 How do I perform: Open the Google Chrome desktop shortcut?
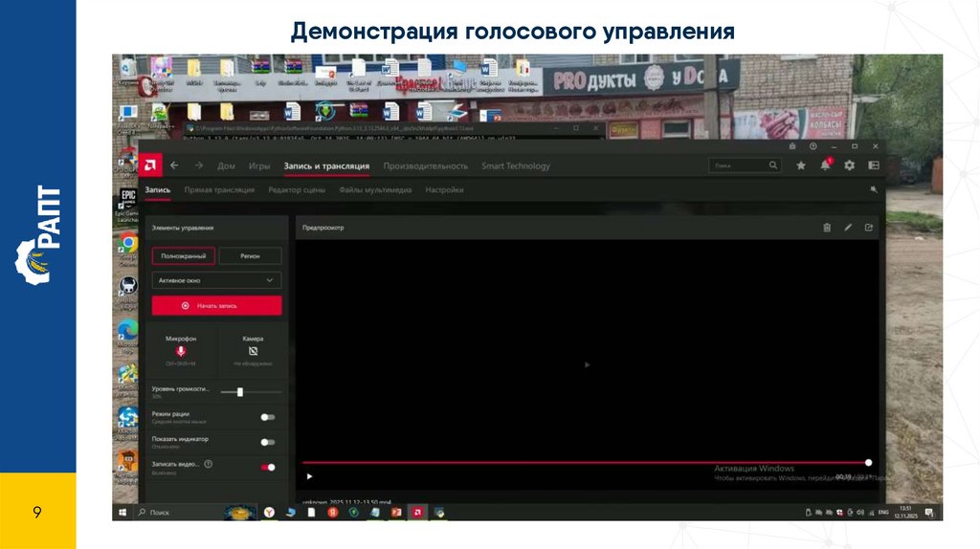(x=129, y=243)
